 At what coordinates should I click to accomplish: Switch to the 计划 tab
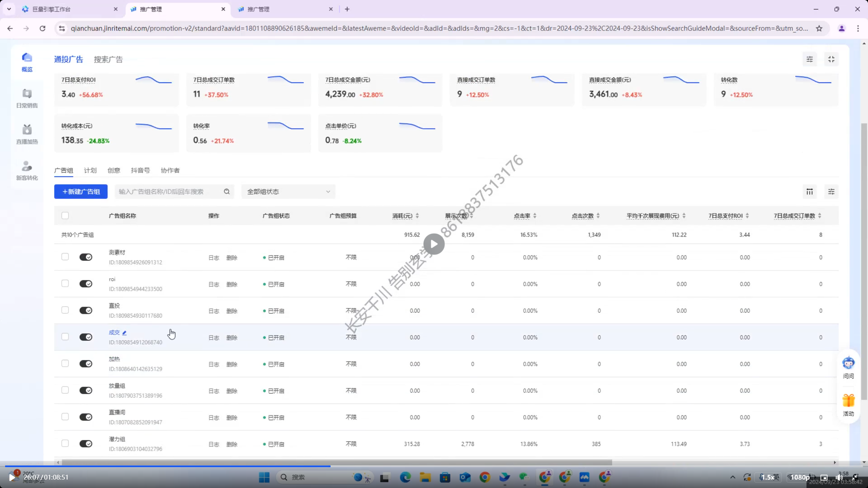point(90,170)
